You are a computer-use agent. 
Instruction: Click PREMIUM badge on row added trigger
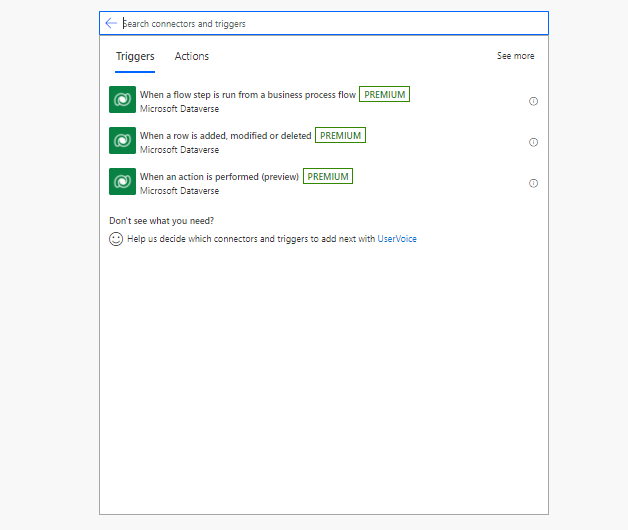(340, 135)
